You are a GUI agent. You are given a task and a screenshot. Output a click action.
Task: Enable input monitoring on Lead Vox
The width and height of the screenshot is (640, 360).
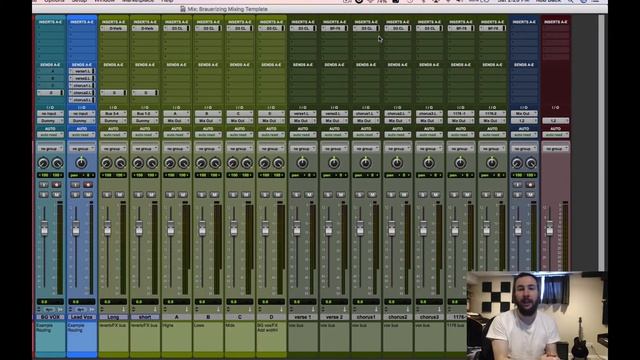coord(75,185)
